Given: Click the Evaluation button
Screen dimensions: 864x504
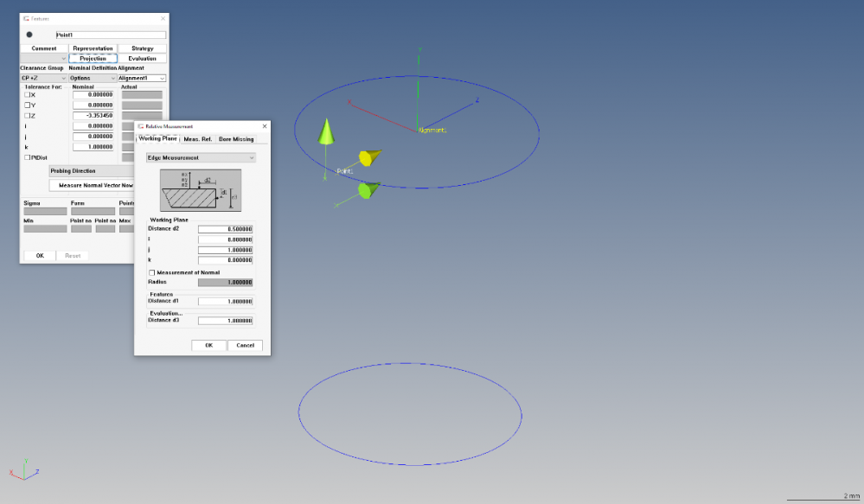Looking at the screenshot, I should [142, 59].
